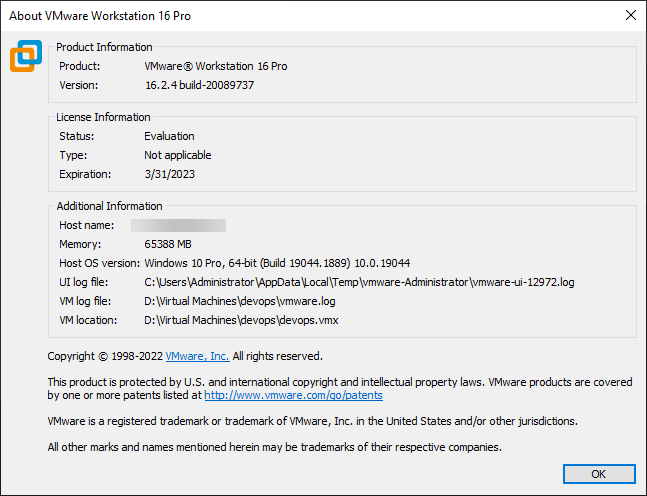Click the About VMware Workstation 16 Pro title
The width and height of the screenshot is (647, 496).
point(100,16)
